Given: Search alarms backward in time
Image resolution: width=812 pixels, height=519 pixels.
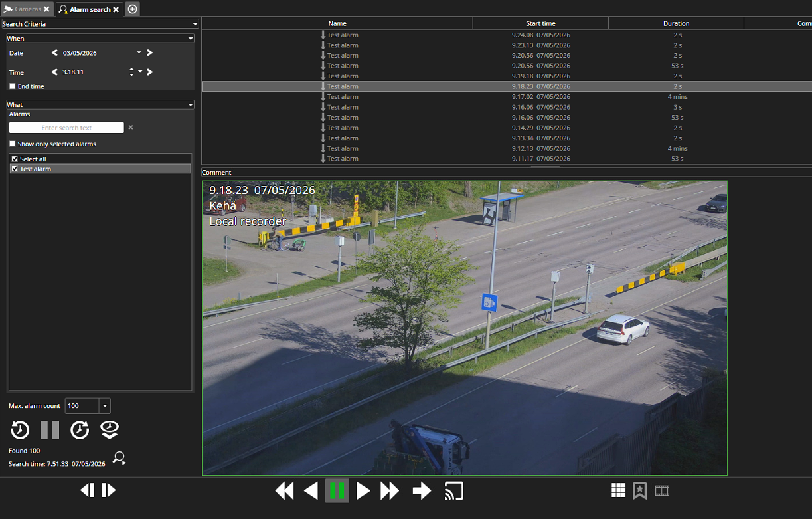Looking at the screenshot, I should (20, 430).
